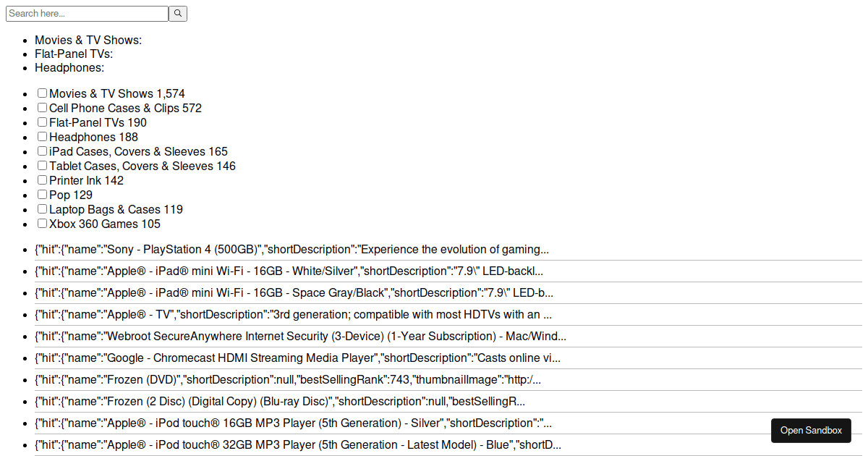
Task: Check Tablet Cases, Covers & Sleeves box
Action: point(43,166)
